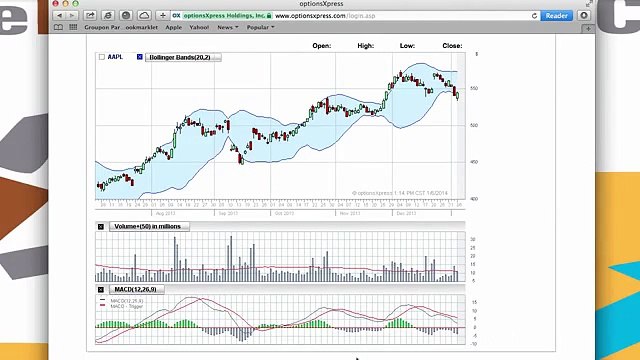Remove Volume panel with X box

[x=101, y=227]
